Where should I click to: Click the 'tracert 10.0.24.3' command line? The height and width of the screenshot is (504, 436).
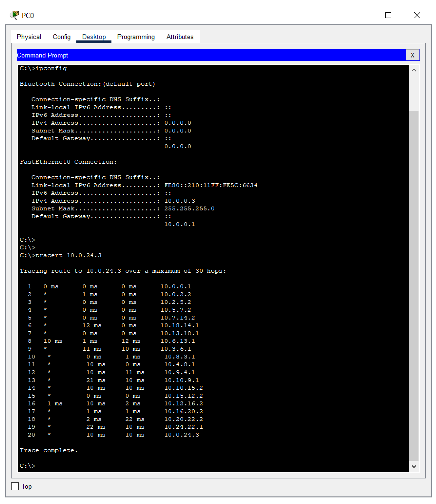[x=61, y=255]
